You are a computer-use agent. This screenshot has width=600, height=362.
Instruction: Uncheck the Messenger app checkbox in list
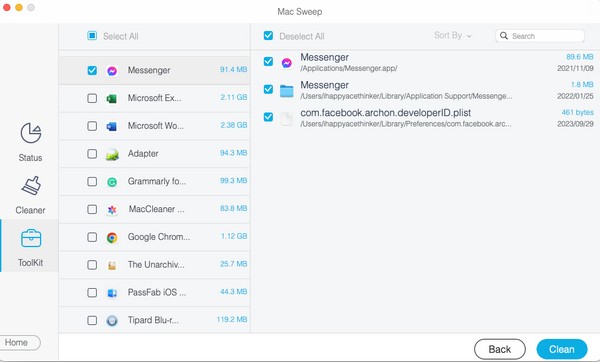click(x=92, y=70)
